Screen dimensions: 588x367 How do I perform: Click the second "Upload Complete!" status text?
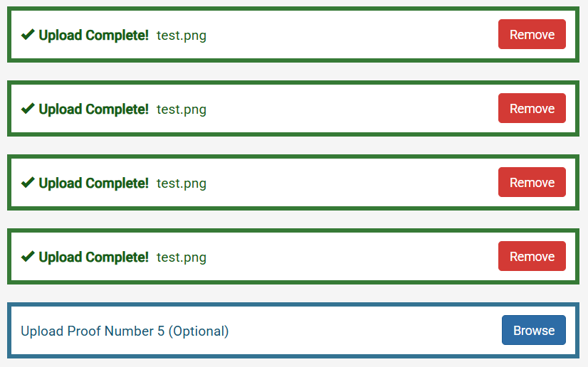coord(93,109)
